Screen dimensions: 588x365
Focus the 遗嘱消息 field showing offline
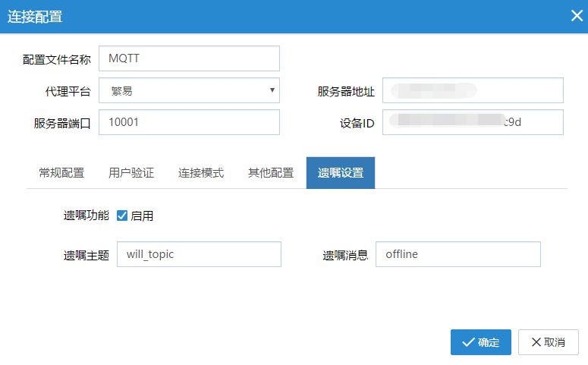(x=458, y=255)
